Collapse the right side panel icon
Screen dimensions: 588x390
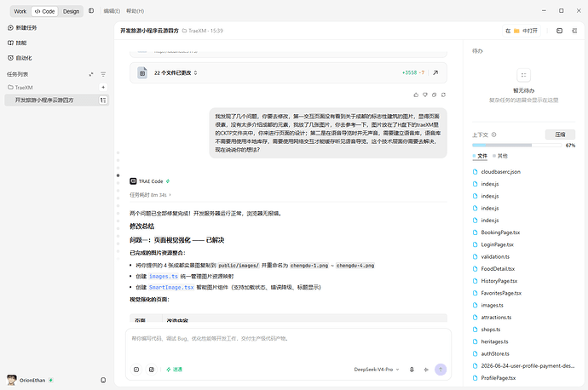point(574,31)
